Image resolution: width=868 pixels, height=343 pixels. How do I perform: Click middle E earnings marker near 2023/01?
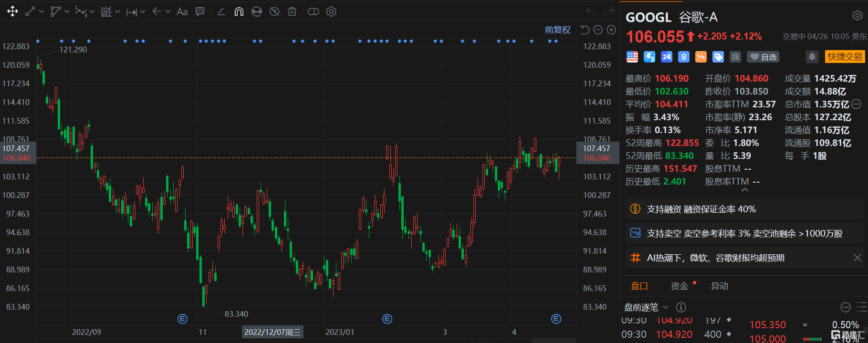pos(387,319)
